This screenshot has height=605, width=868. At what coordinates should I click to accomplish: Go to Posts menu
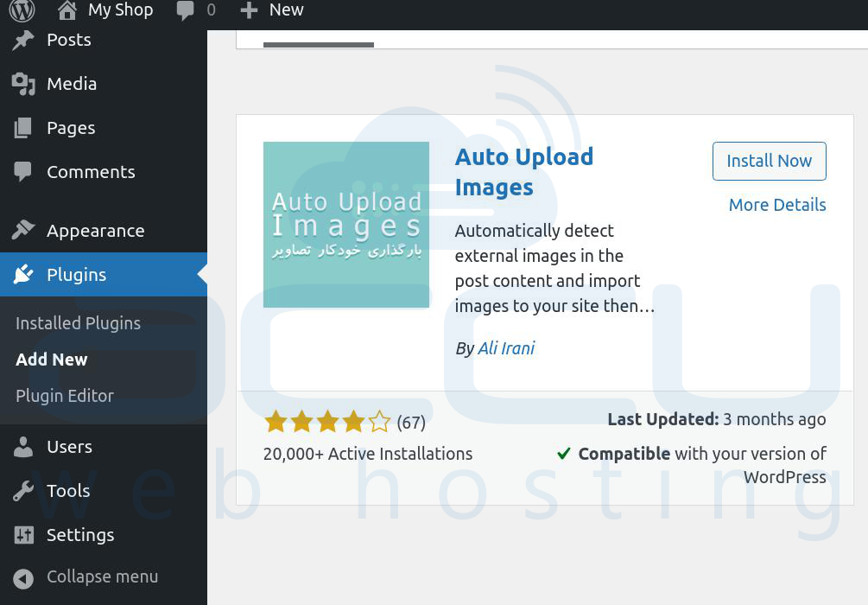(68, 40)
